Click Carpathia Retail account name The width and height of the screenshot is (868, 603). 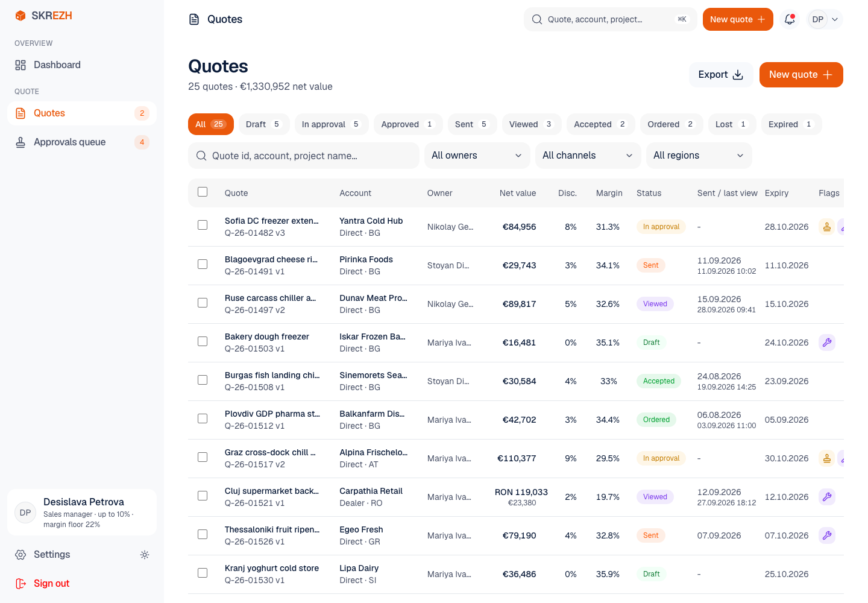371,491
